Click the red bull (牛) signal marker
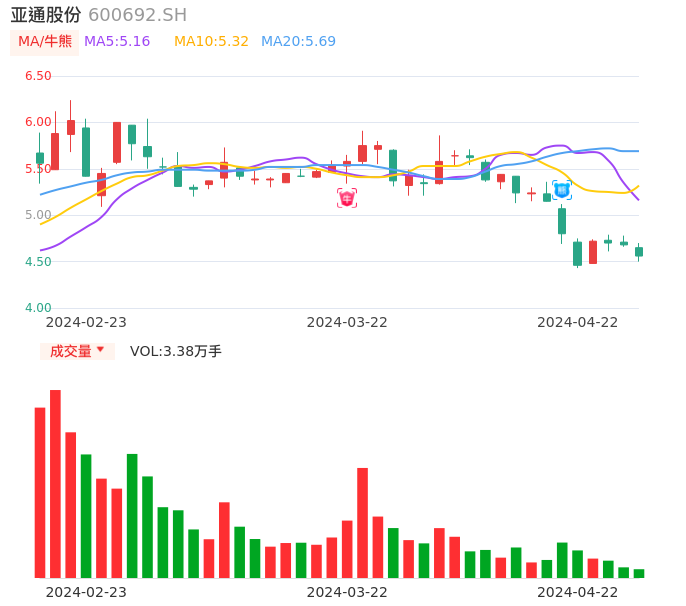The width and height of the screenshot is (686, 606). pyautogui.click(x=347, y=198)
